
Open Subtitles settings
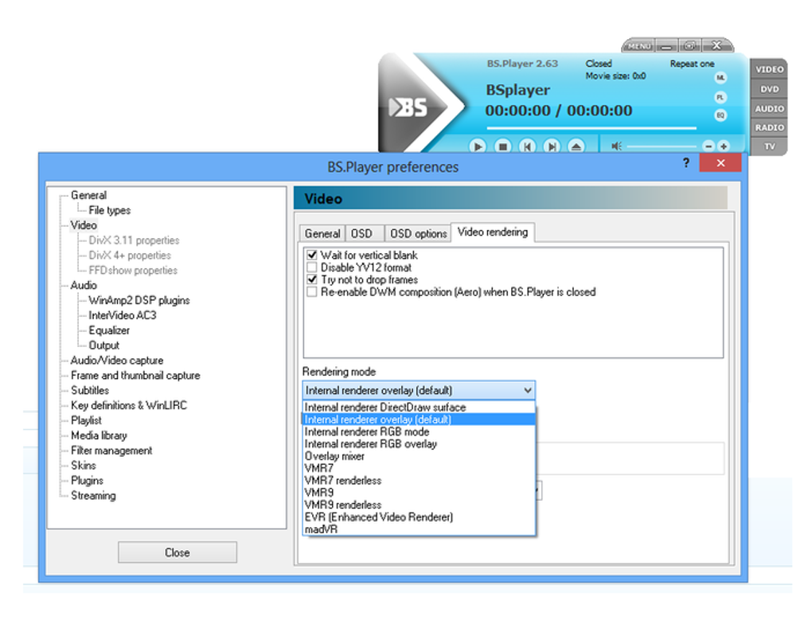point(90,390)
